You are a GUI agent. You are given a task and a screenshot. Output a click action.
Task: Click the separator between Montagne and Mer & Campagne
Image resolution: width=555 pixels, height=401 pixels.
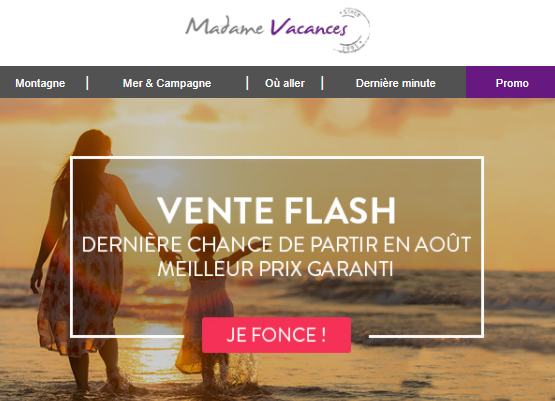click(87, 83)
